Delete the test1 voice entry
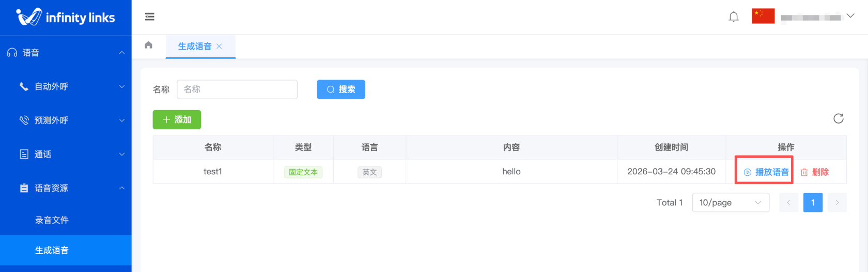 [x=815, y=172]
